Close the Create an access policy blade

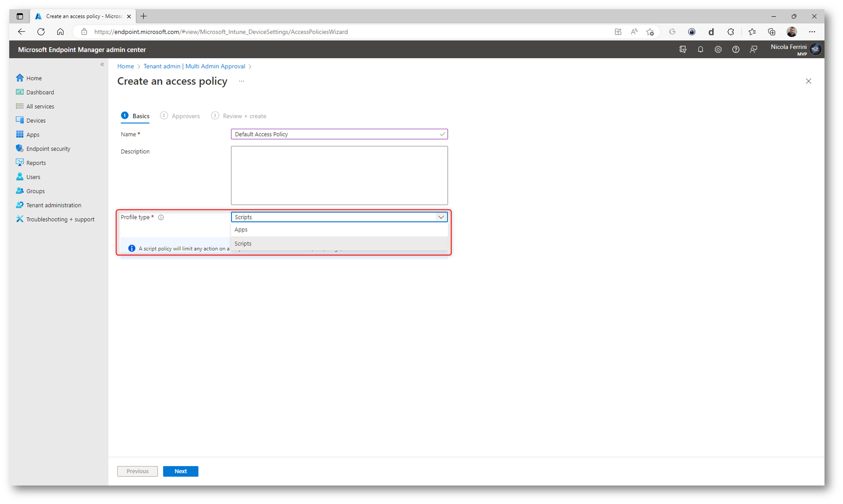809,81
